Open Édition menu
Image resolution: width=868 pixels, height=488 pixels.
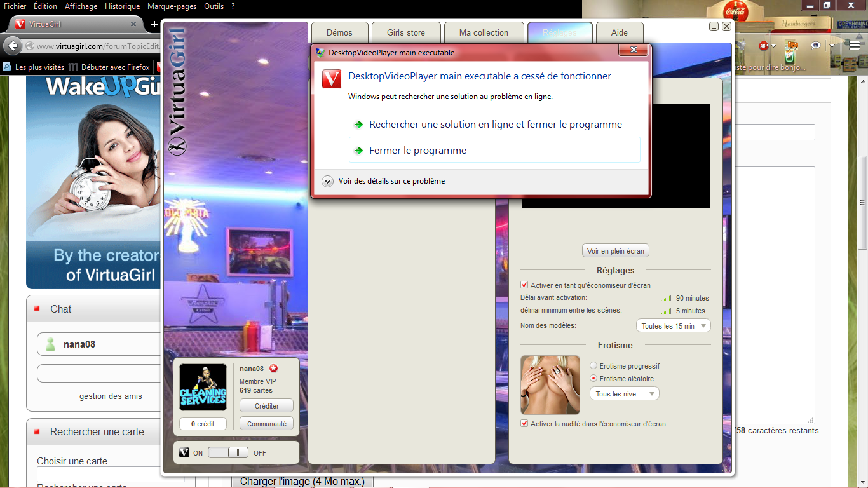tap(45, 6)
